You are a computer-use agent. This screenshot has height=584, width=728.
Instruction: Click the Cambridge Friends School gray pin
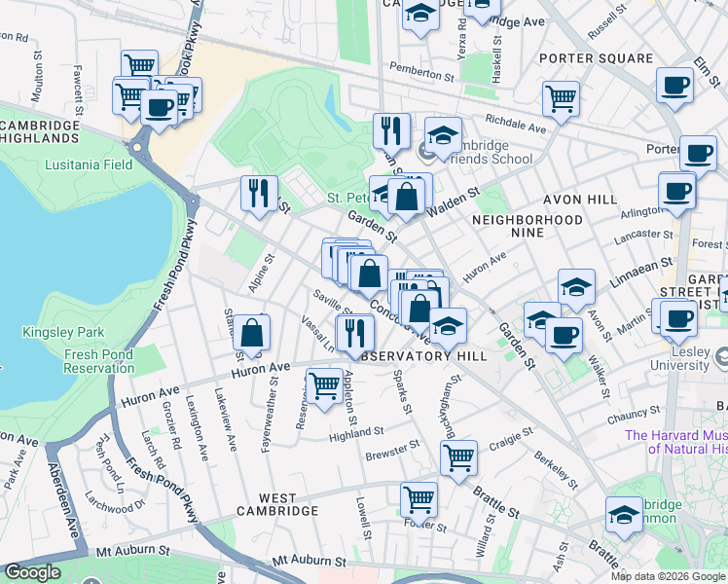tap(426, 154)
